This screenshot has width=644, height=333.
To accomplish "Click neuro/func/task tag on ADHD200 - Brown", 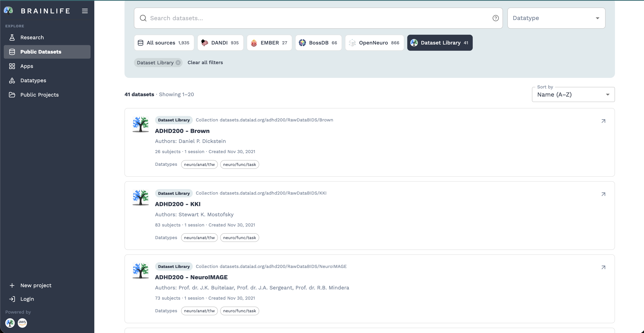I will 239,164.
